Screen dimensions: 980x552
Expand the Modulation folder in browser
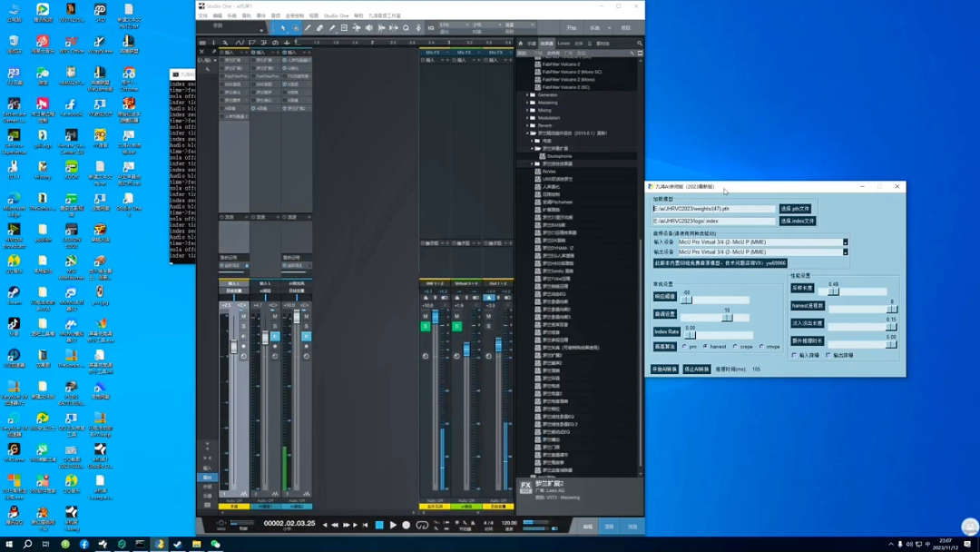coord(527,117)
